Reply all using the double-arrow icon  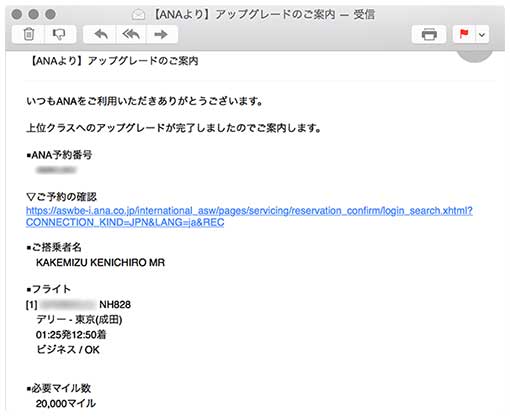tap(131, 34)
